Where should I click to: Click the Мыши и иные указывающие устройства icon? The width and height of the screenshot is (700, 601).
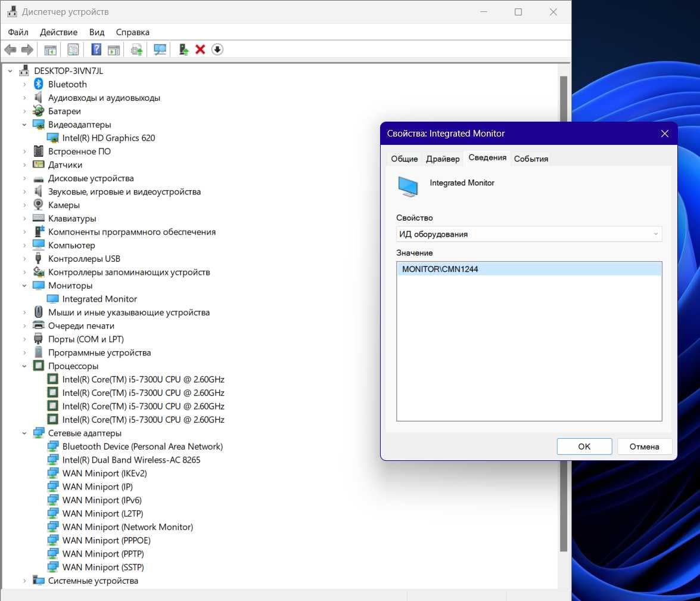(39, 312)
